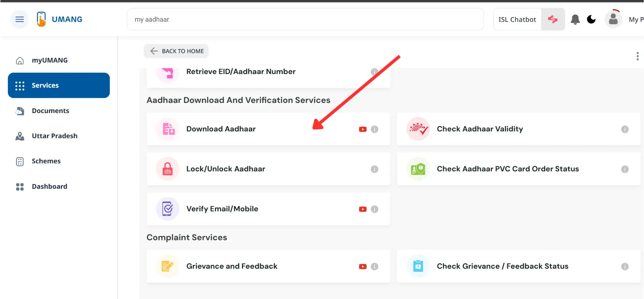Open Check Grievance / Feedback Status
644x299 pixels.
[x=502, y=266]
